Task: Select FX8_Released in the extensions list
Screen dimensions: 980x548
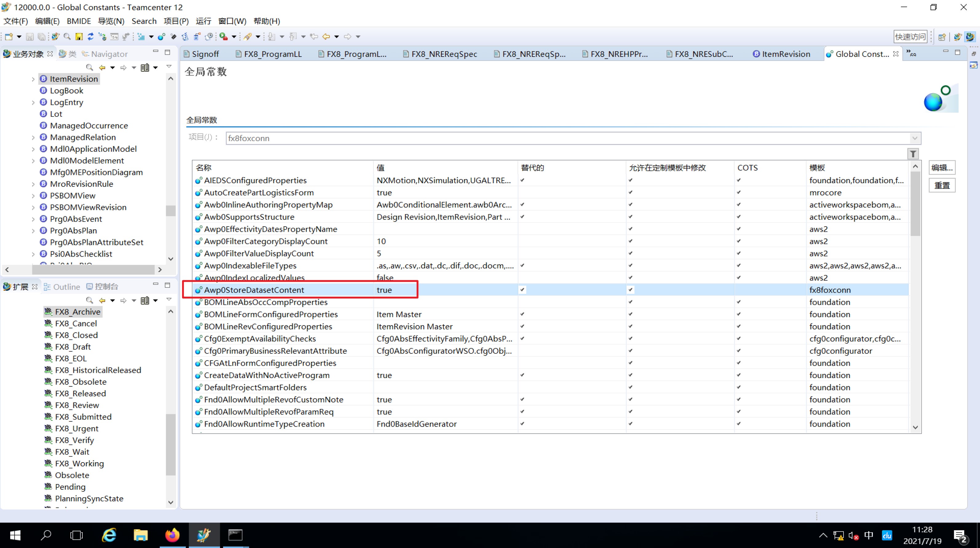Action: pos(80,393)
